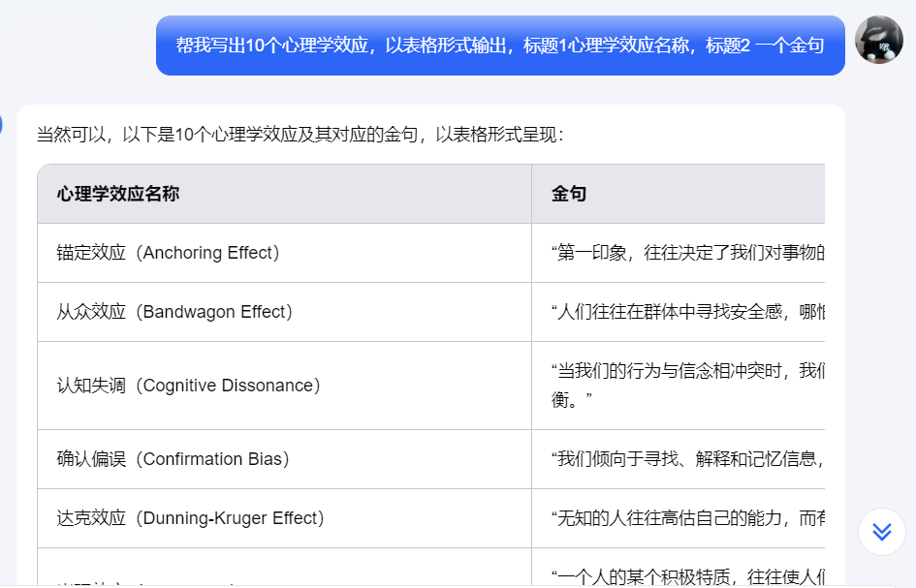Image resolution: width=916 pixels, height=588 pixels.
Task: Click the quote about 寻找、解释和记忆信息
Action: pos(679,459)
